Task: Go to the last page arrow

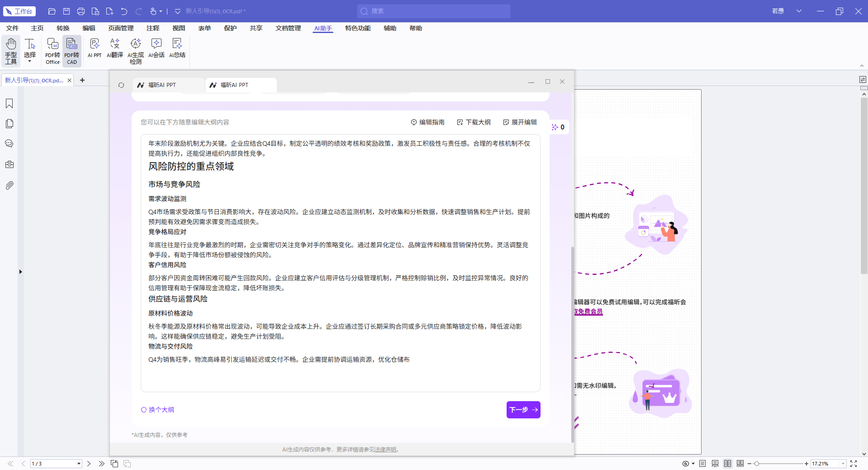Action: coord(101,464)
